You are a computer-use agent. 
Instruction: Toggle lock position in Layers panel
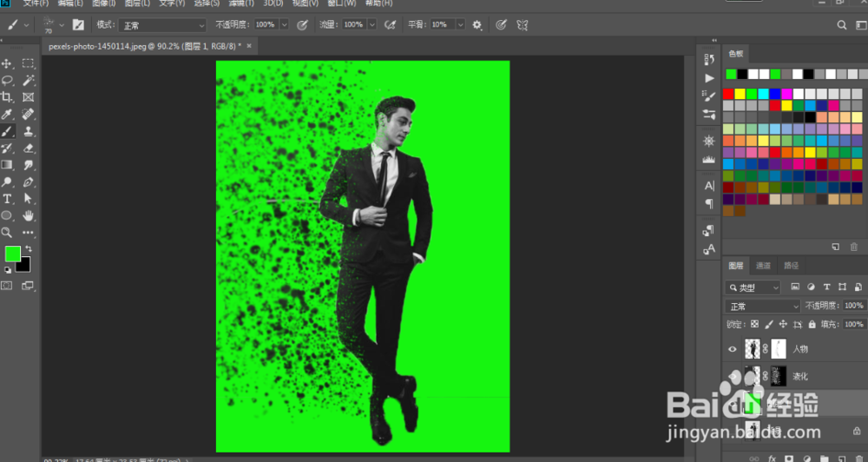click(x=783, y=324)
